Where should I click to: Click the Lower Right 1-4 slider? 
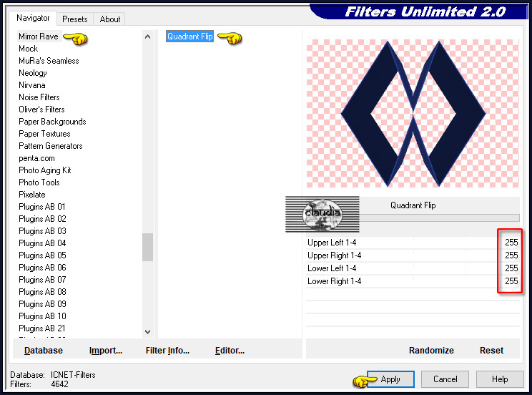point(413,281)
